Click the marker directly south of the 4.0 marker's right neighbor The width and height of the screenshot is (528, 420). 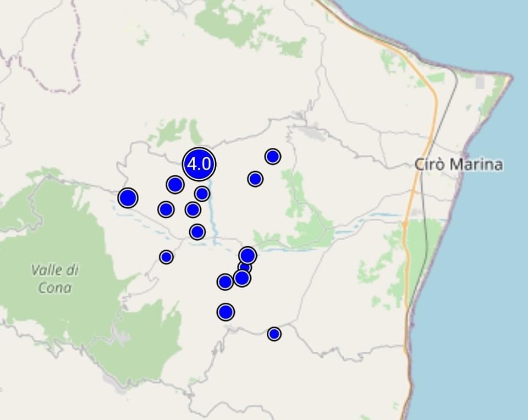(x=193, y=209)
